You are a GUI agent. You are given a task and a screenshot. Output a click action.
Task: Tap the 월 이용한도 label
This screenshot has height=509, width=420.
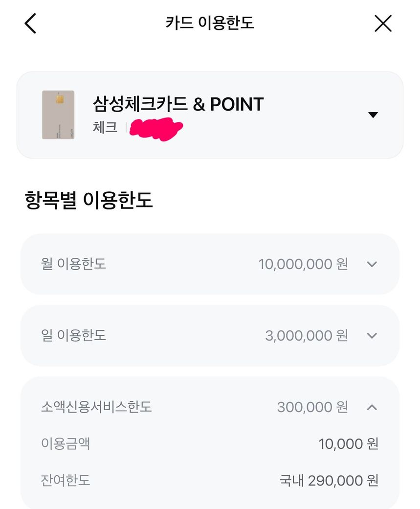(x=73, y=264)
